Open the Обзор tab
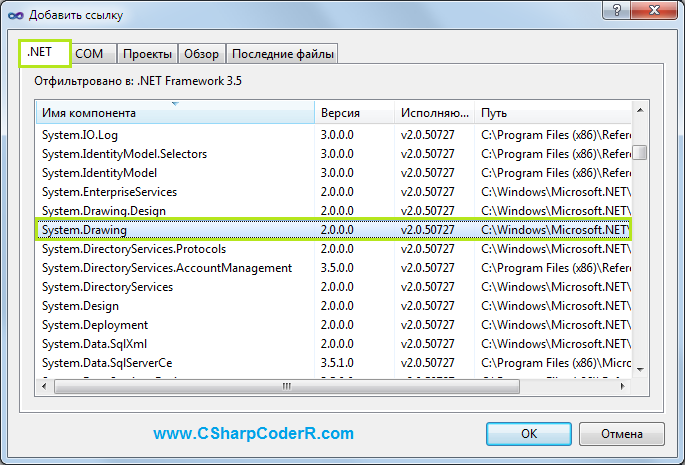Screen dimensions: 685x465 [x=201, y=54]
